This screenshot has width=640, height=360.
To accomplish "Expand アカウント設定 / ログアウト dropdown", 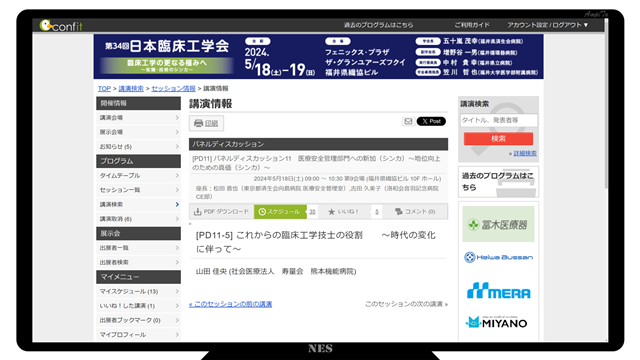I will (547, 25).
